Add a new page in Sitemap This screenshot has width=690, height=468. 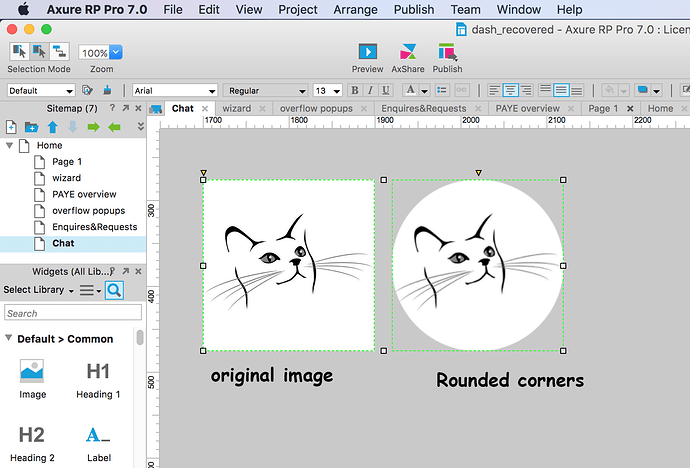coord(11,127)
